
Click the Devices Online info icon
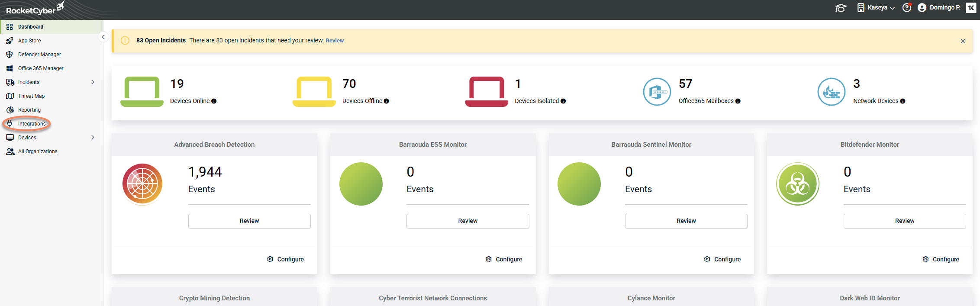point(214,101)
